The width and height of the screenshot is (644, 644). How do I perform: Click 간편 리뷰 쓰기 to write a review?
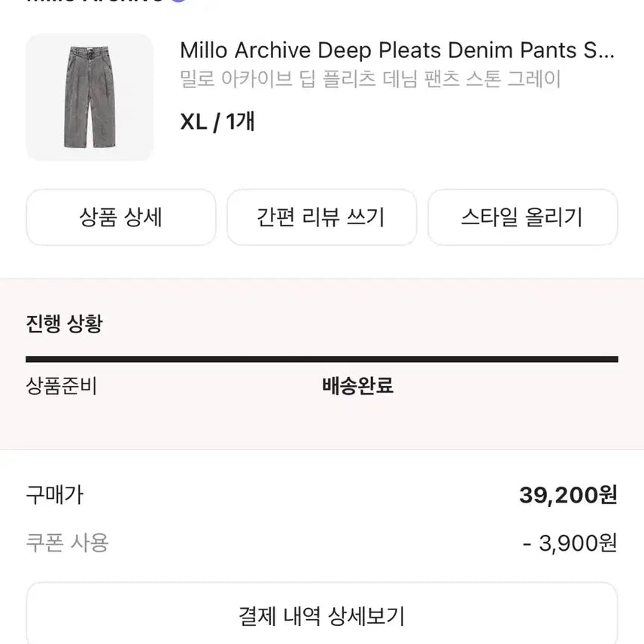tap(322, 217)
